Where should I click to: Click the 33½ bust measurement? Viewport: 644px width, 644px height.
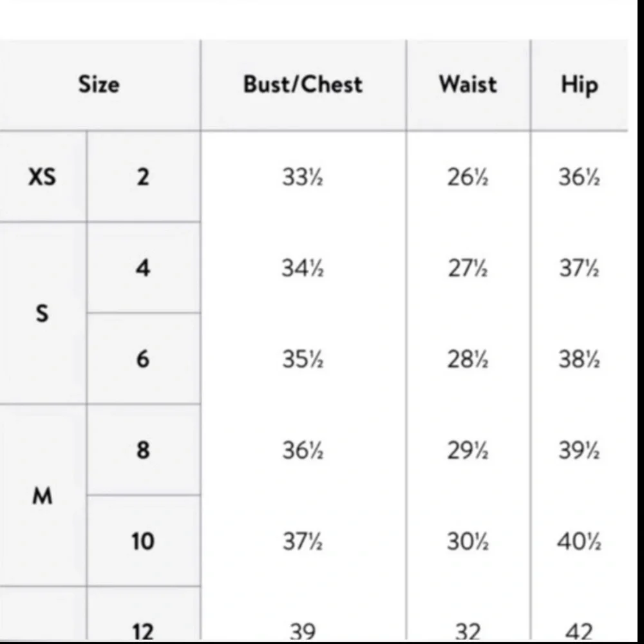(302, 177)
